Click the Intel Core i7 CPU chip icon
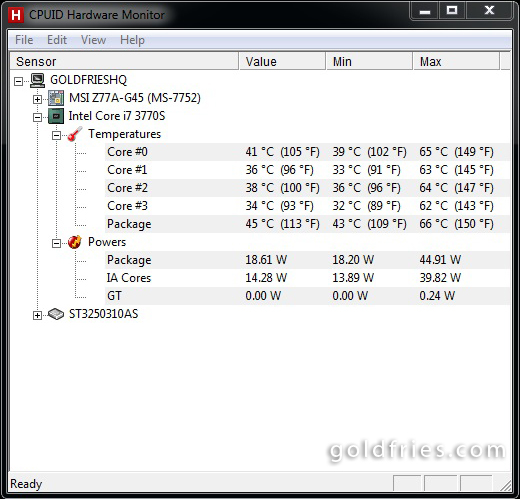The width and height of the screenshot is (520, 499). (x=56, y=116)
